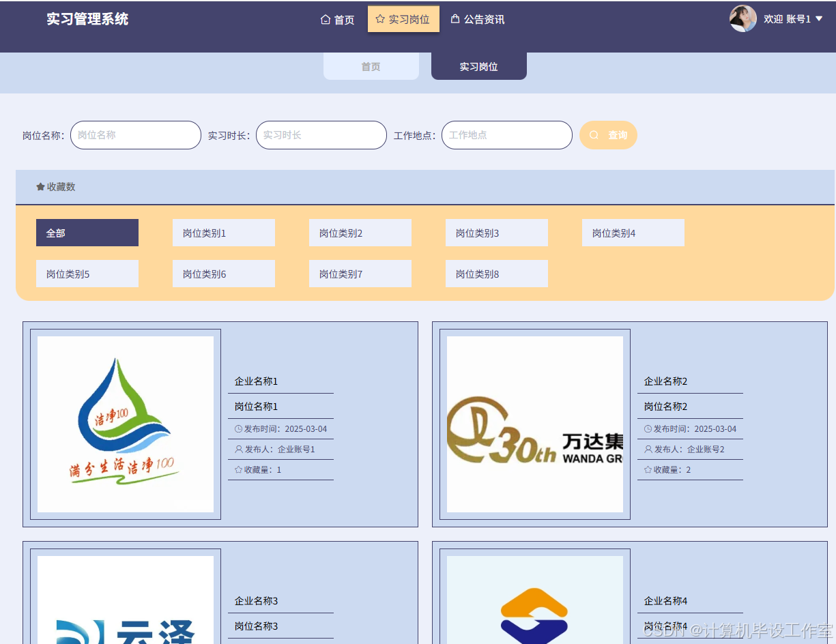Click person icon beside 发布人：企业账号1
This screenshot has height=644, width=836.
tap(238, 450)
